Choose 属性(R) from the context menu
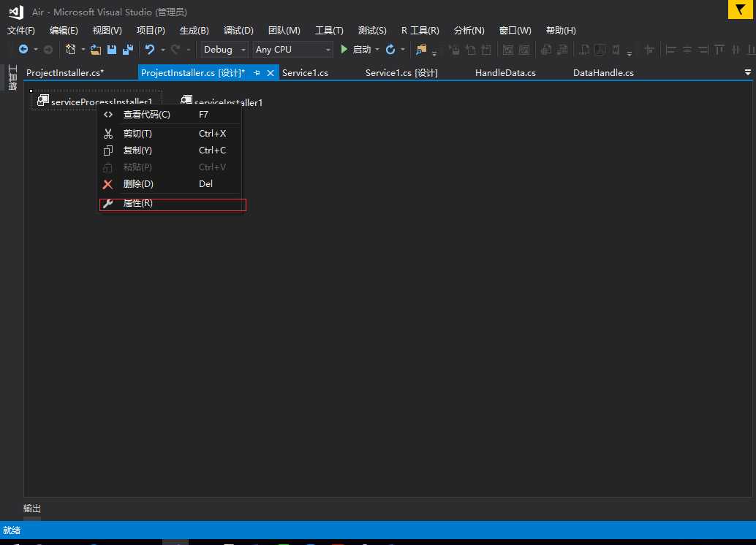Screen dimensions: 756x545 point(170,203)
